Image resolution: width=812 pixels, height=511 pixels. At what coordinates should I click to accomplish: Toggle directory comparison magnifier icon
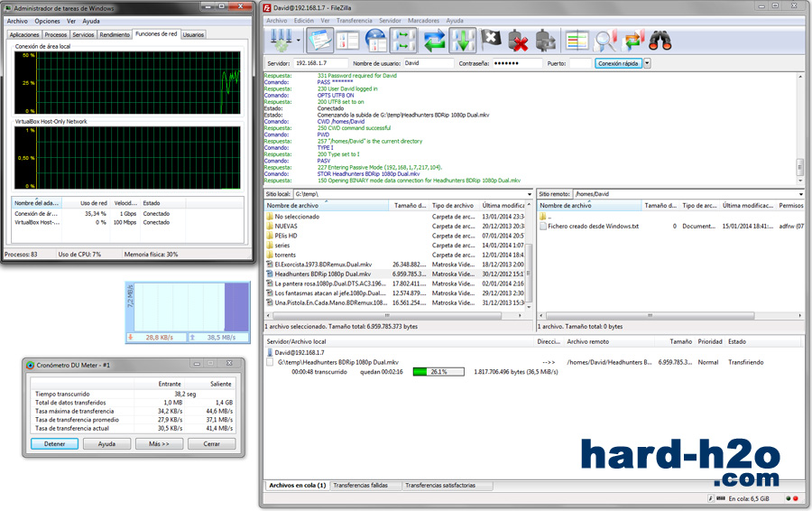point(604,41)
